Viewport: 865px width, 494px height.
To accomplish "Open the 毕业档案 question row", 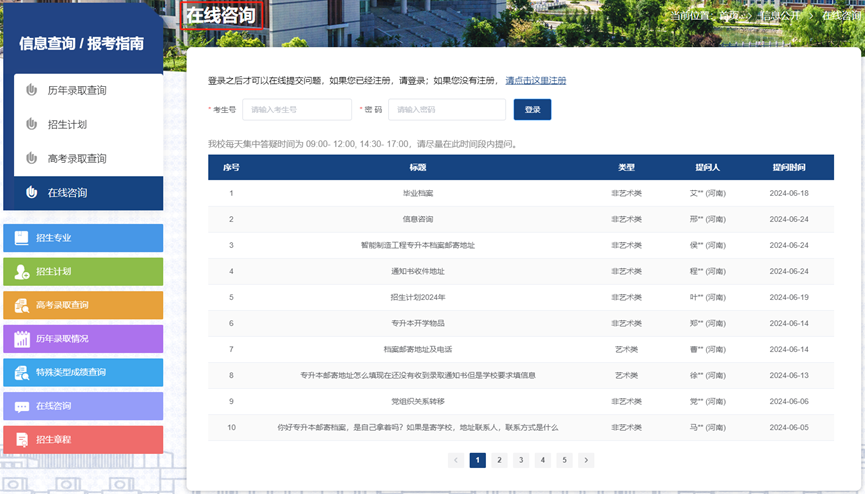I will 410,193.
